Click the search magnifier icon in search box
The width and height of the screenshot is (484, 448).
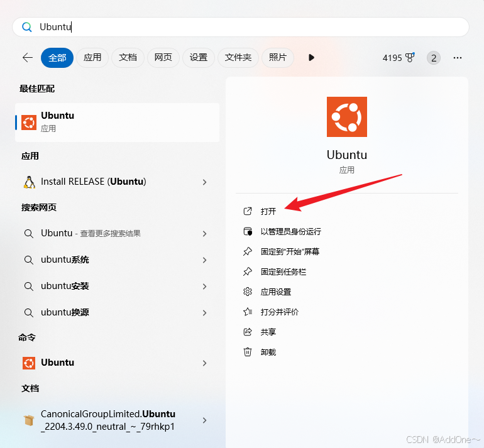[27, 27]
